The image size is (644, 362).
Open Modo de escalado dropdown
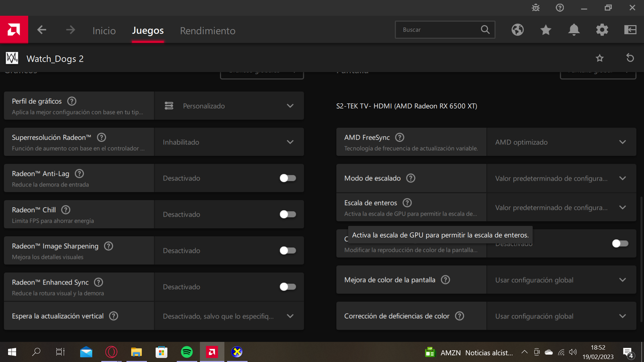561,178
